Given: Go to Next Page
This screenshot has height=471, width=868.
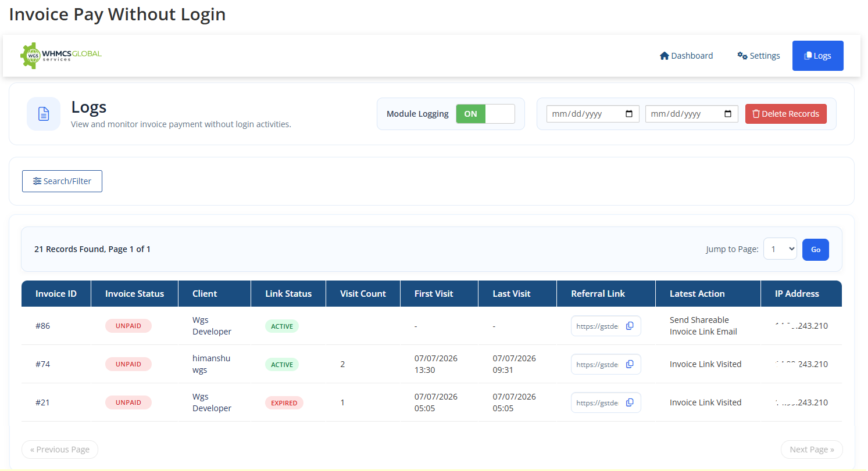Looking at the screenshot, I should 812,450.
